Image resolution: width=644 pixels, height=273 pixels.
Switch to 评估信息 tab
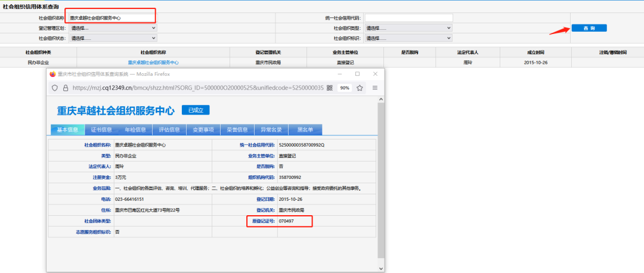coord(169,129)
